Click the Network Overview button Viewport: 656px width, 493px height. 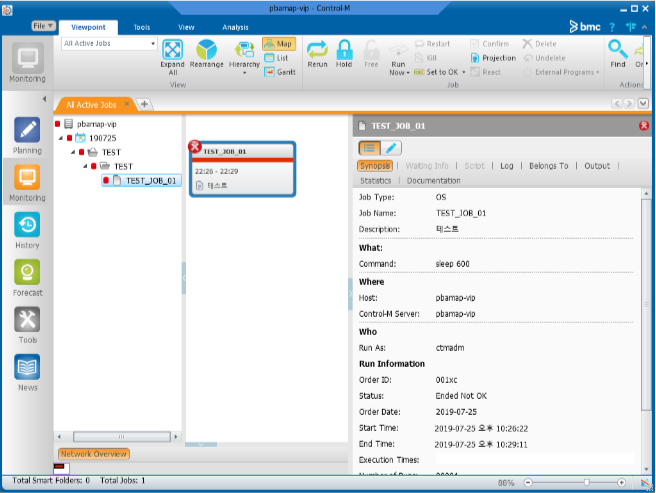(x=94, y=454)
